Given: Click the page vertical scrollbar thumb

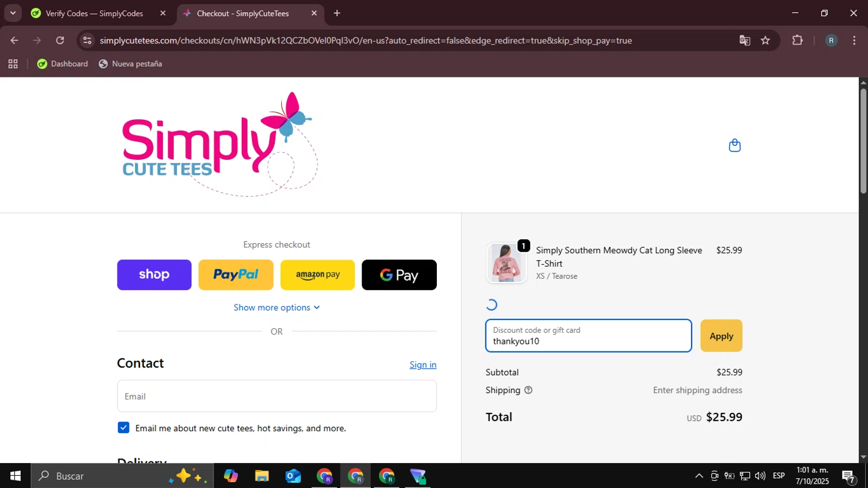Looking at the screenshot, I should point(863,141).
